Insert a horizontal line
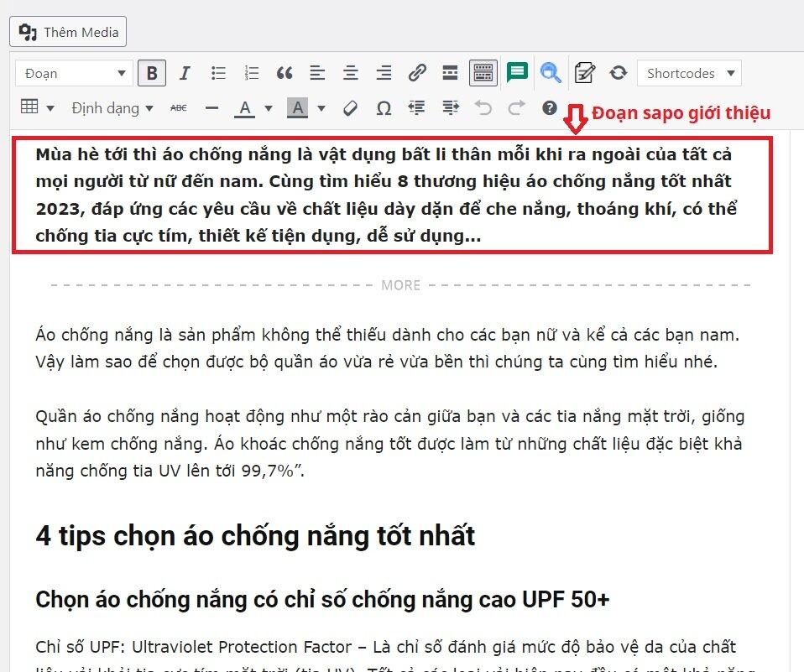Viewport: 804px width, 672px height. coord(211,107)
